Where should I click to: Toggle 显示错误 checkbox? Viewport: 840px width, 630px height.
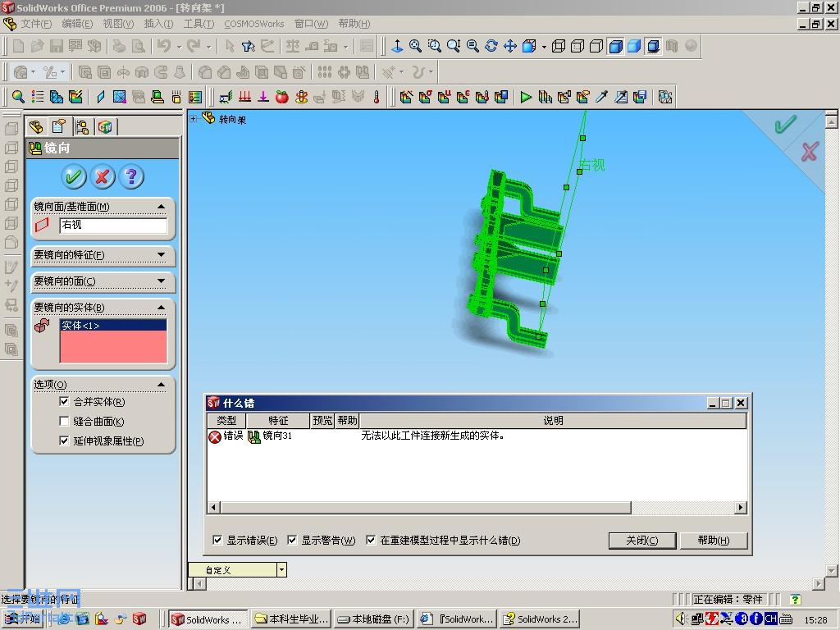217,540
